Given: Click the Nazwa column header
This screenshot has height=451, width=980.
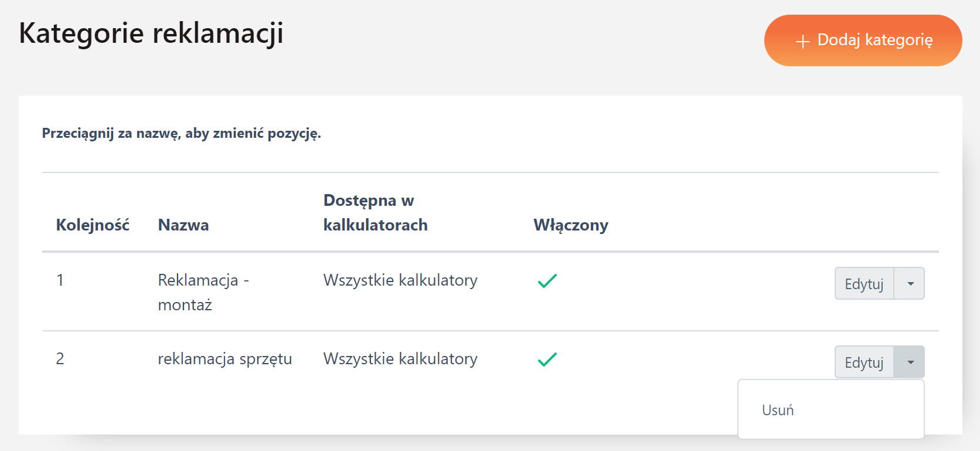Looking at the screenshot, I should click(183, 225).
